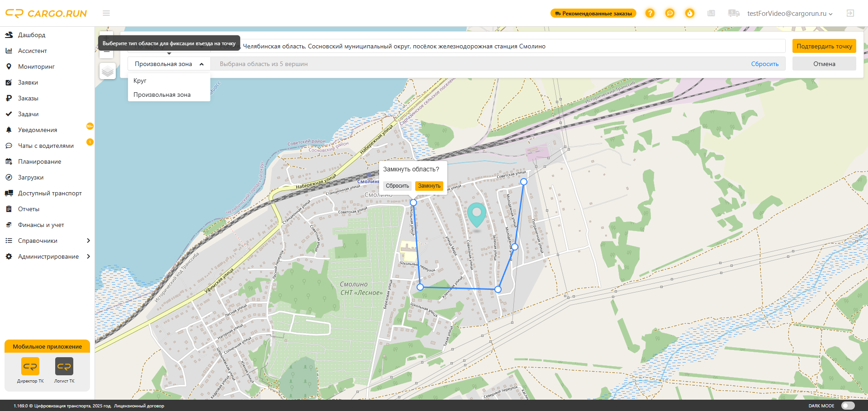Image resolution: width=868 pixels, height=411 pixels.
Task: Collapse the Произвольная зона dropdown
Action: (169, 64)
